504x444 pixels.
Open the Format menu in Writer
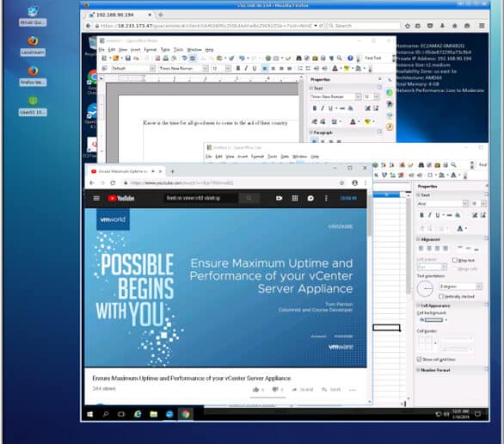tap(150, 50)
